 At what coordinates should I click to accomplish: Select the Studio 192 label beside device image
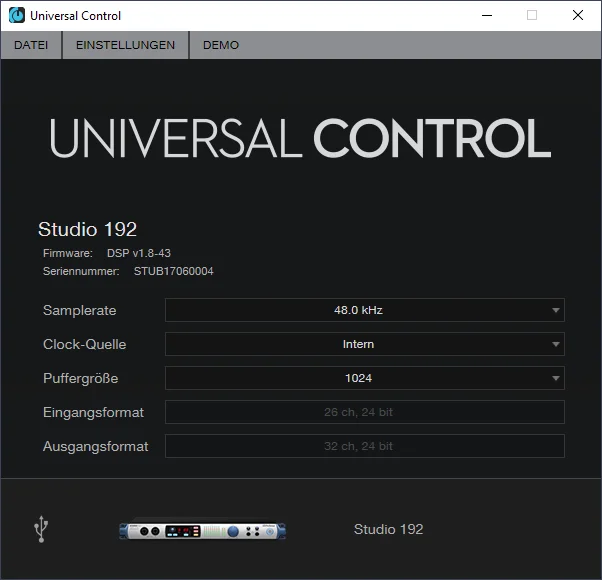(388, 529)
